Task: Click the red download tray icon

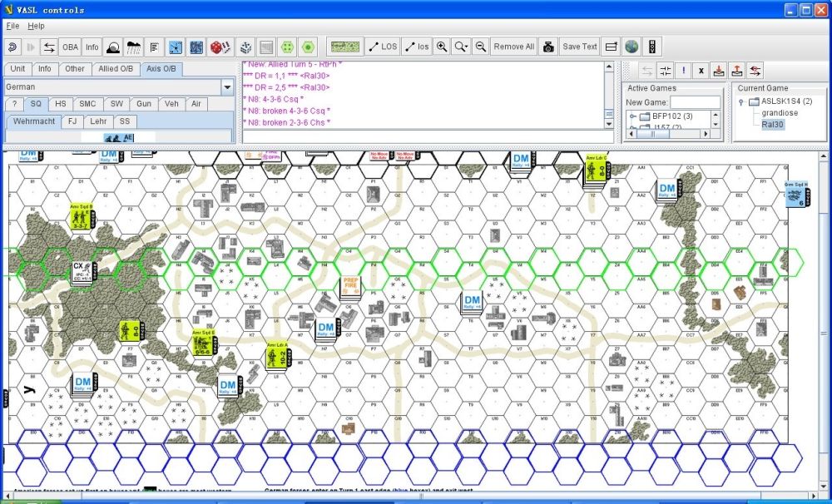Action: point(719,71)
